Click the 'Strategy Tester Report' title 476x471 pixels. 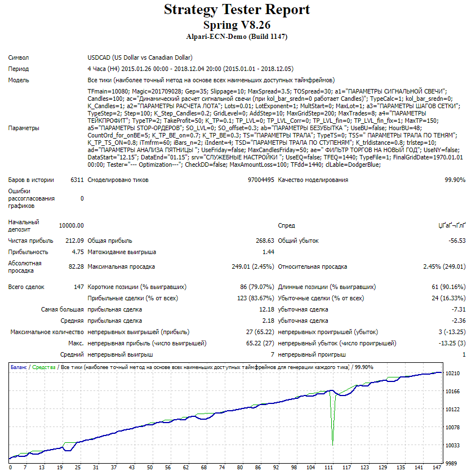pos(237,10)
